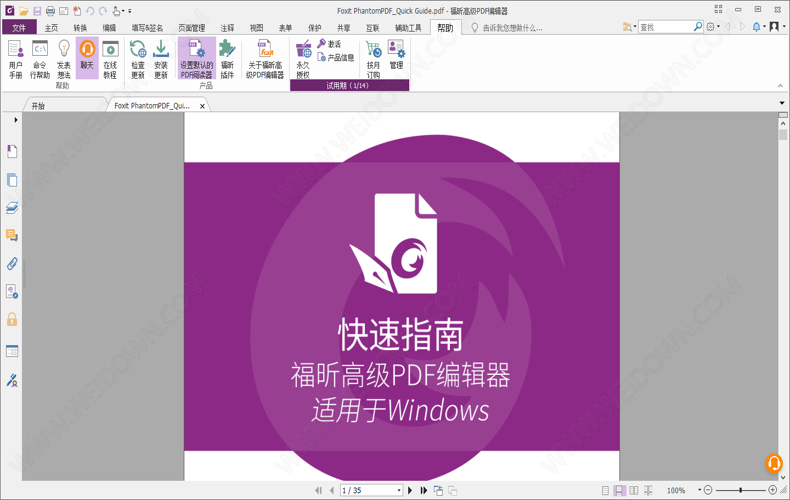Switch to the 保护 protect tab
This screenshot has width=790, height=500.
314,28
